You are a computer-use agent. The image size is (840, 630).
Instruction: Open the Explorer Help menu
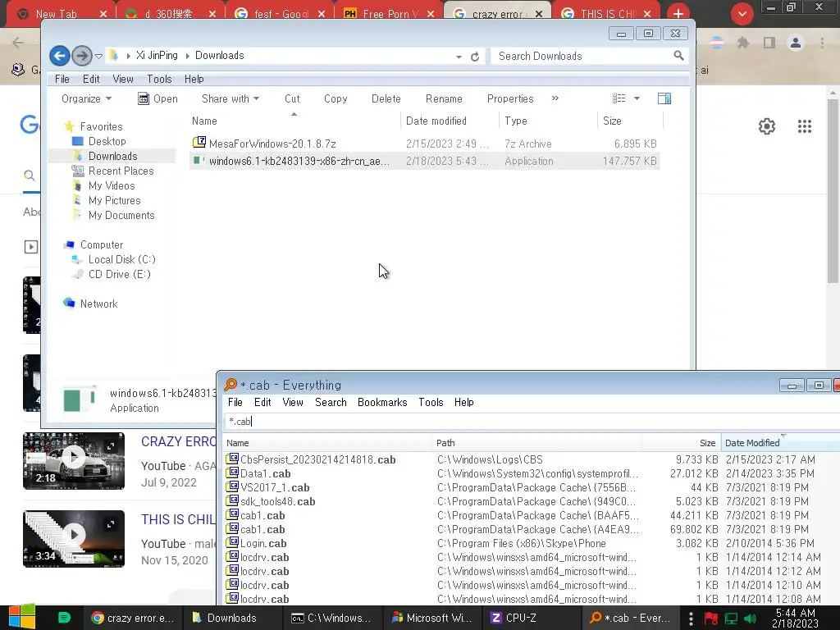click(x=194, y=80)
